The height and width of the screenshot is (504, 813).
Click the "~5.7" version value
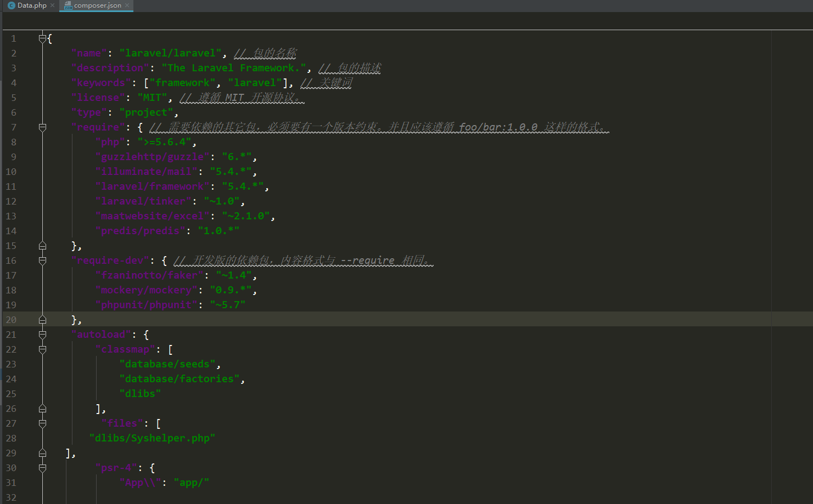point(228,305)
